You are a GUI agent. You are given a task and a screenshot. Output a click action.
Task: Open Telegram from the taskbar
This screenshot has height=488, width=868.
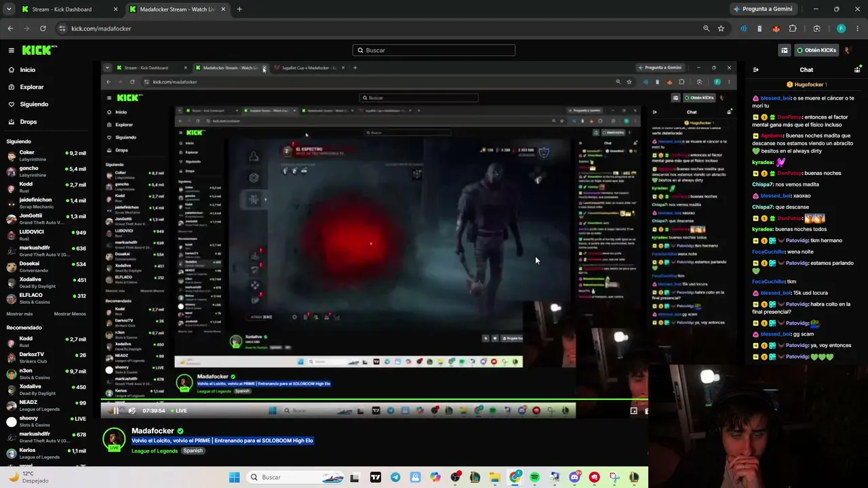[395, 477]
